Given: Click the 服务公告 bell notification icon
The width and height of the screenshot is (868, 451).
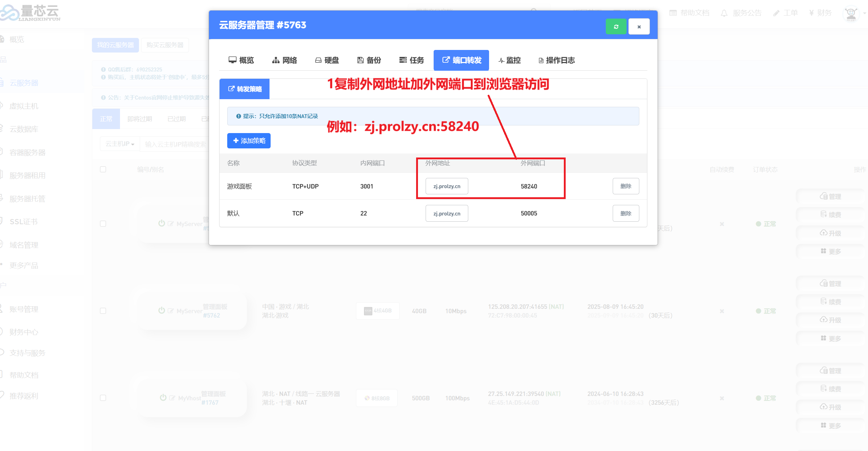Looking at the screenshot, I should (724, 13).
